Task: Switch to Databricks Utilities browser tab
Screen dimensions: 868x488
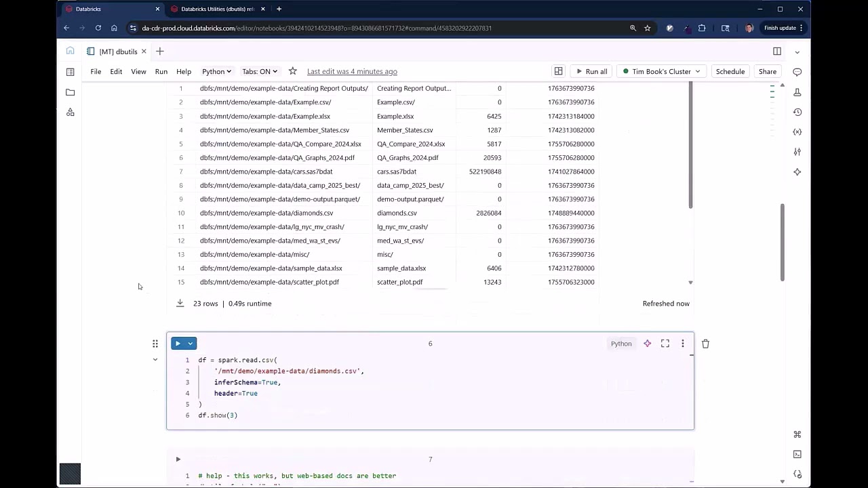Action: coord(217,9)
